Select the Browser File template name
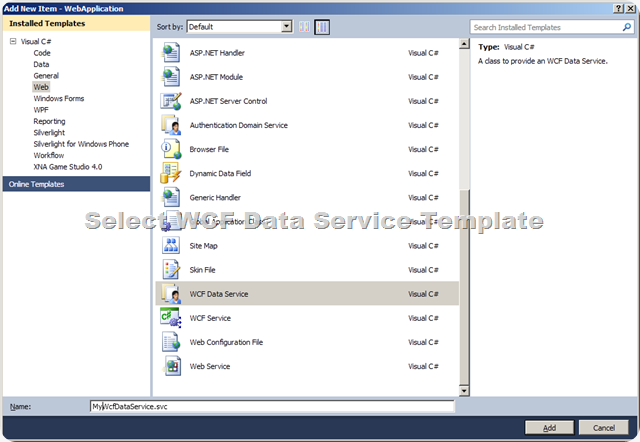Screen dimensions: 640x442 (209, 149)
